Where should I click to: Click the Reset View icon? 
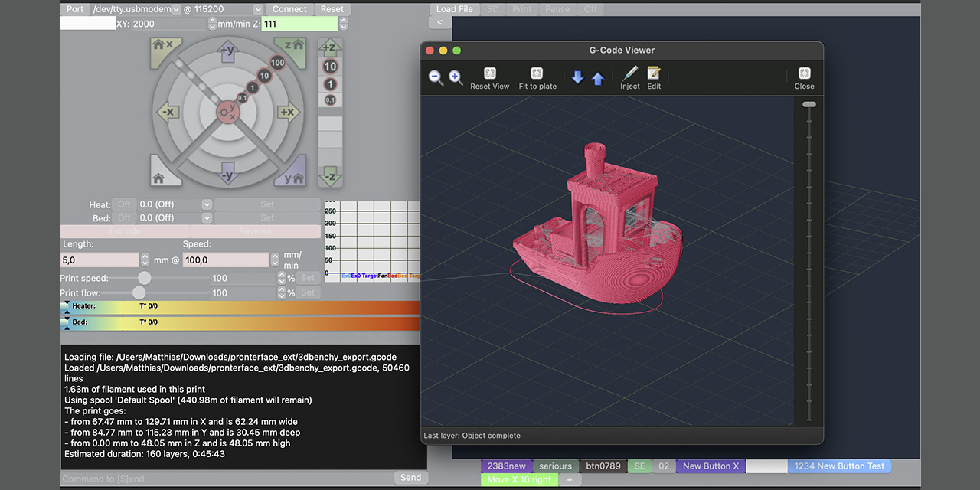pyautogui.click(x=490, y=74)
